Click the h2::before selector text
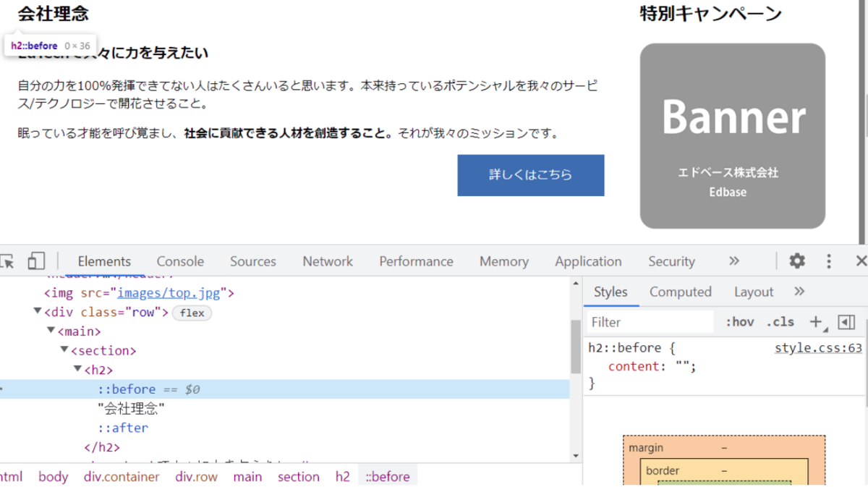 (626, 348)
